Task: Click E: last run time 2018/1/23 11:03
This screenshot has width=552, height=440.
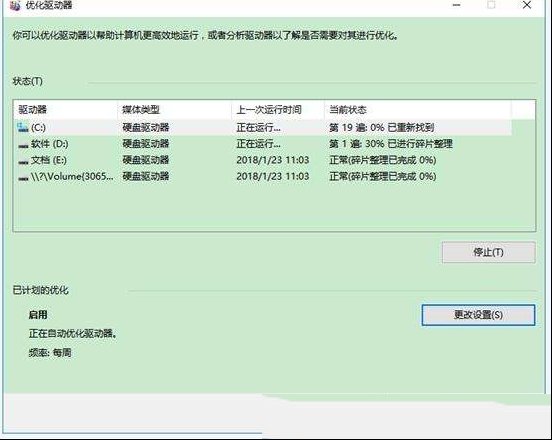Action: 273,160
